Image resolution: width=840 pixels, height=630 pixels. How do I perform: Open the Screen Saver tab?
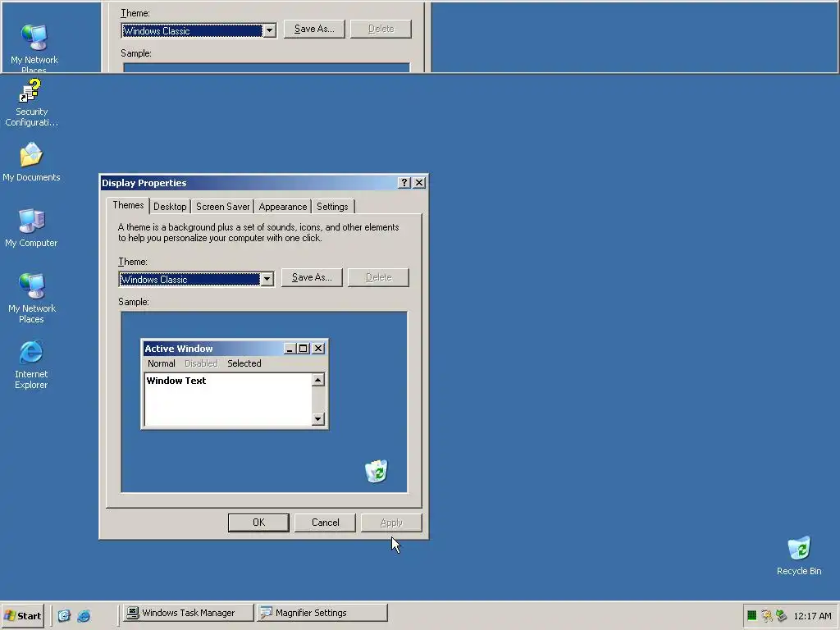point(222,207)
